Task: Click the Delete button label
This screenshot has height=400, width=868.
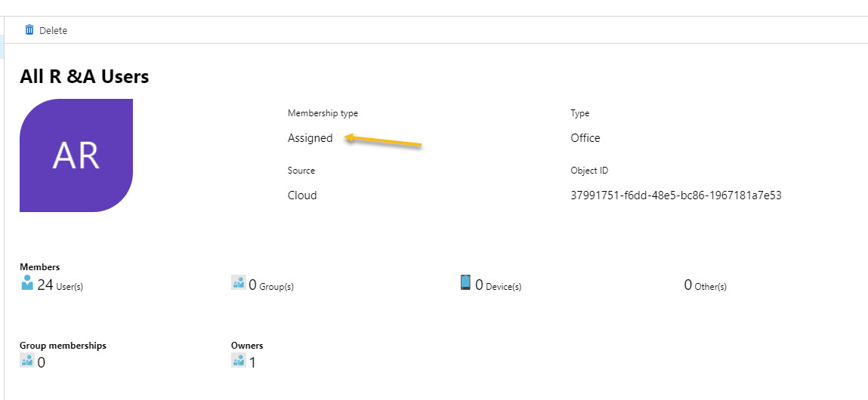Action: [x=53, y=30]
